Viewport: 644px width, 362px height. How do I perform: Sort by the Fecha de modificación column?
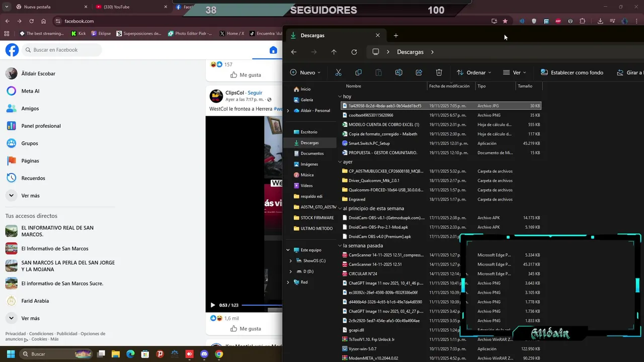click(449, 86)
